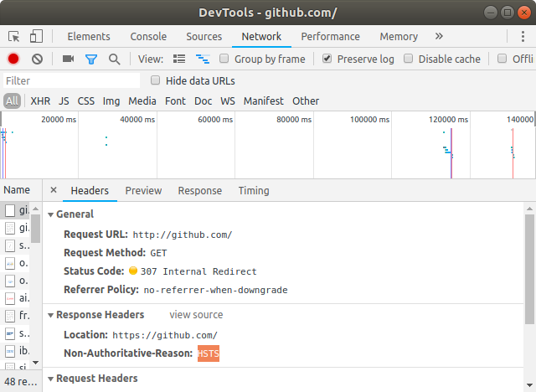Enable Group by frame checkbox
This screenshot has height=392, width=536.
(x=224, y=59)
